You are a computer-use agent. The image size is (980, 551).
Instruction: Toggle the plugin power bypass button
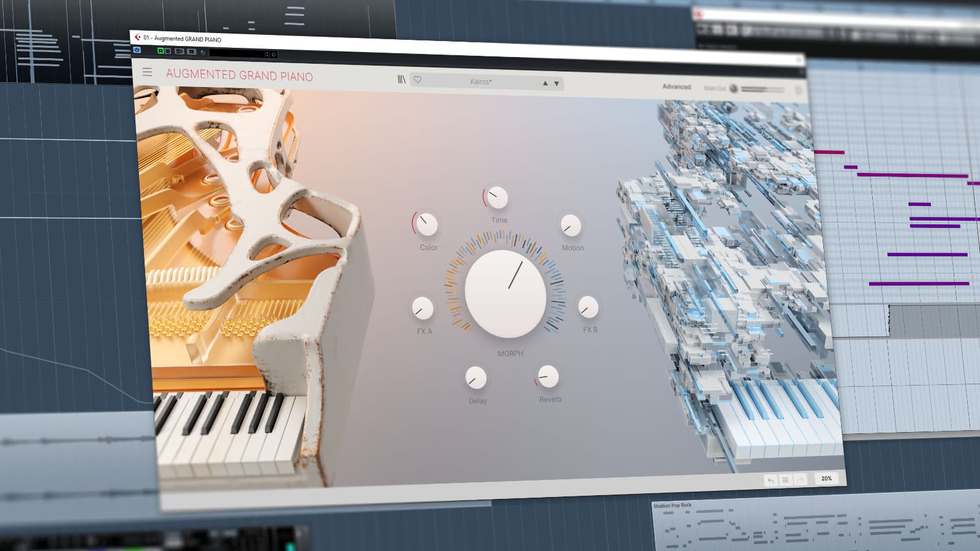pos(137,50)
